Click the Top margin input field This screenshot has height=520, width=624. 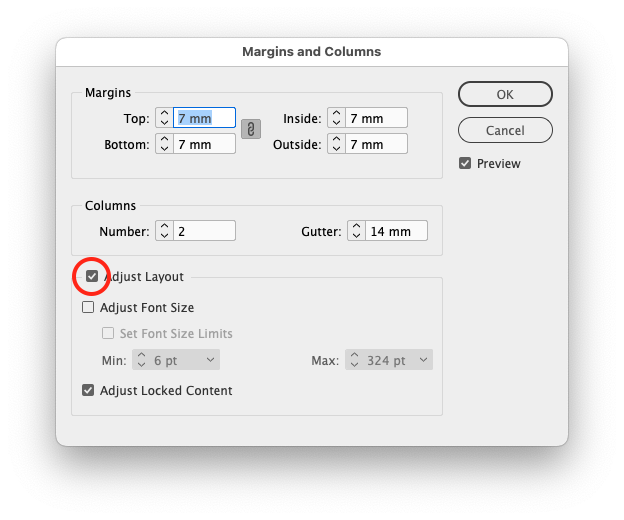(x=205, y=118)
